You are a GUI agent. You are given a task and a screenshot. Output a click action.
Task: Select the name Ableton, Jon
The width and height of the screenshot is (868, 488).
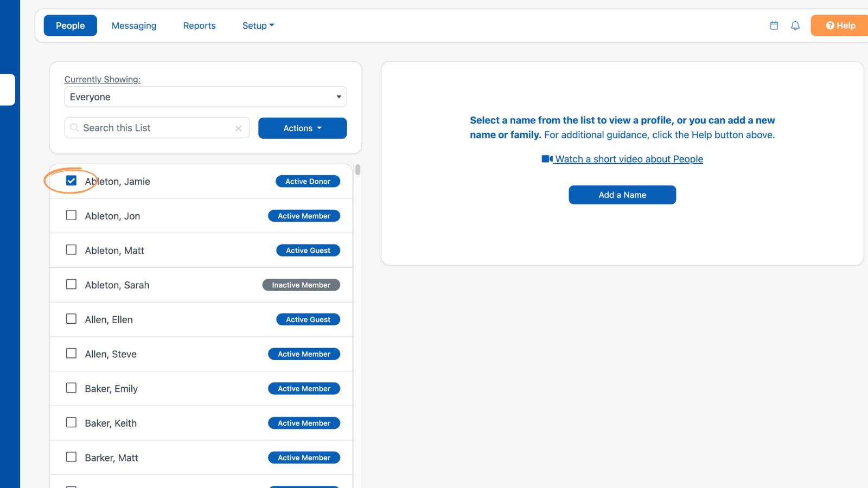[x=112, y=216]
